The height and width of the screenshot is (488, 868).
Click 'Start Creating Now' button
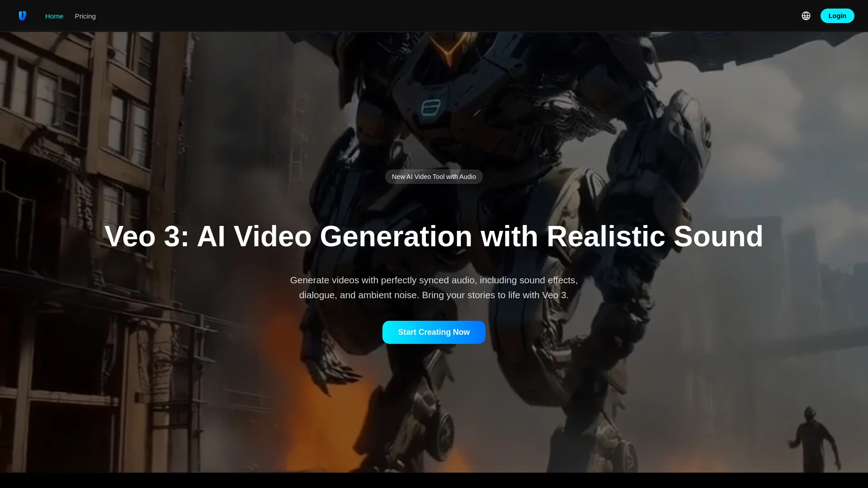point(434,332)
